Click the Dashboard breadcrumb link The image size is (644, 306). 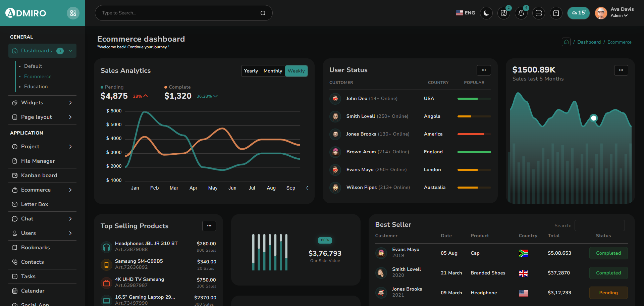589,42
